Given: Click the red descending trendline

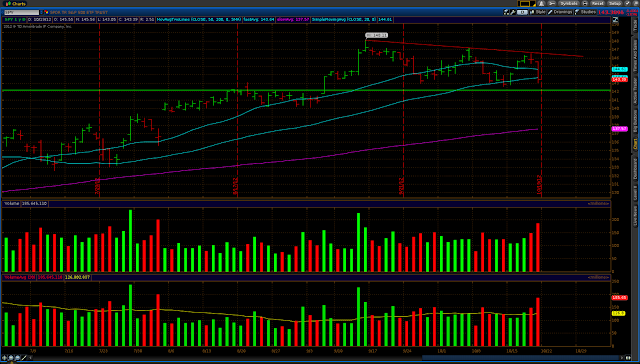Looking at the screenshot, I should pyautogui.click(x=473, y=48).
